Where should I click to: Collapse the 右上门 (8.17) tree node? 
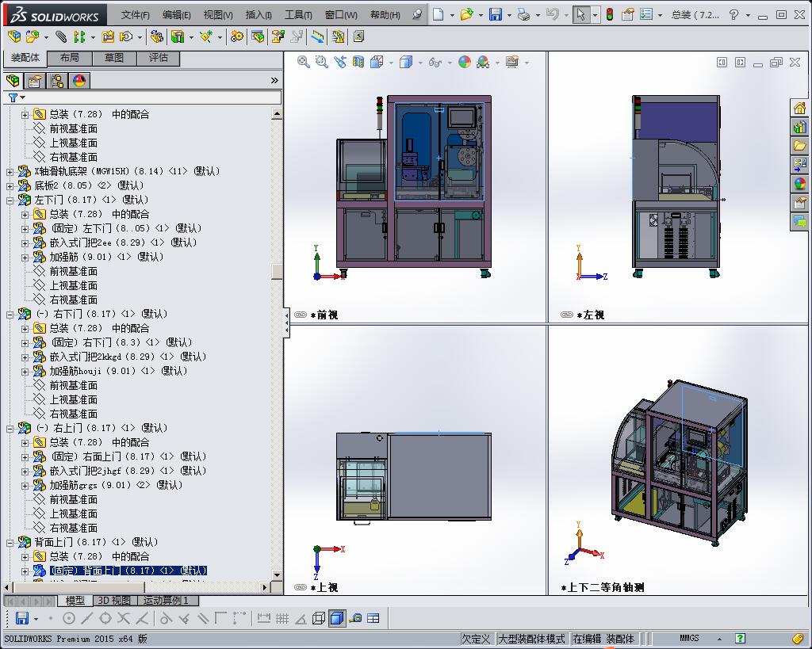point(10,428)
